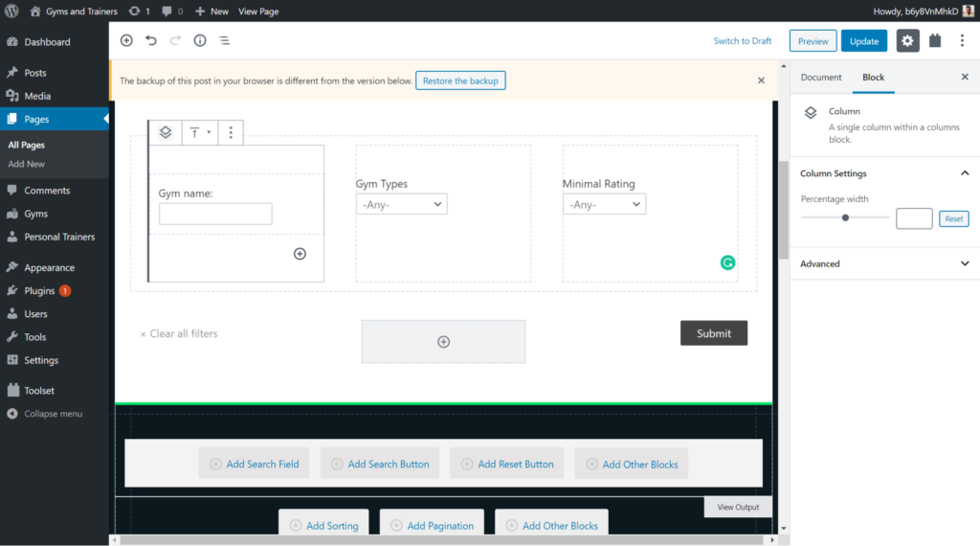
Task: Click the Grammarly green icon
Action: [x=727, y=262]
